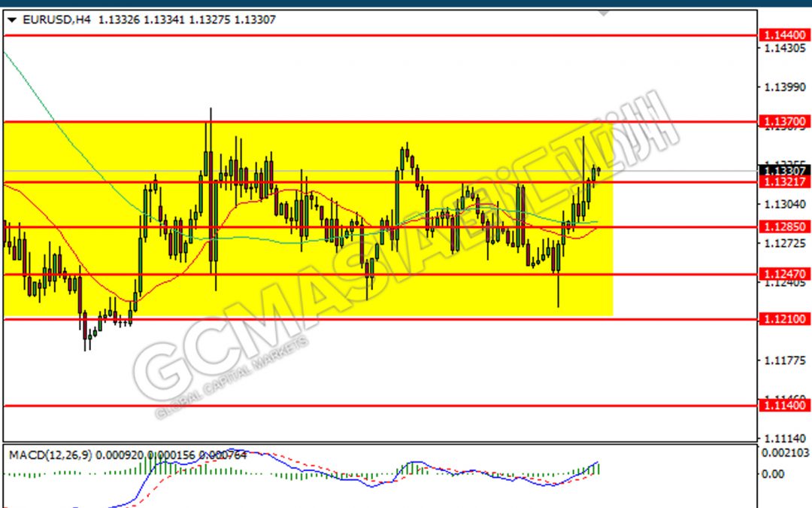
Task: Select the MACD(12,26,9) indicator label
Action: point(49,454)
